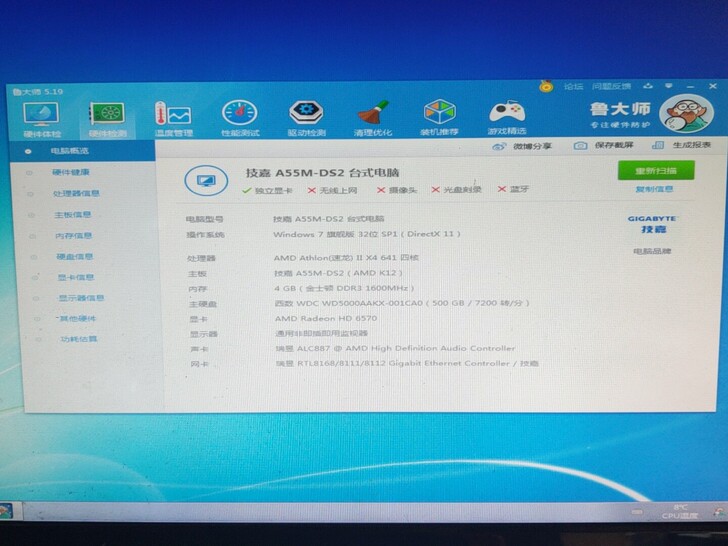728x546 pixels.
Task: Open 清理优化 broom cleanup tool
Action: click(x=373, y=118)
